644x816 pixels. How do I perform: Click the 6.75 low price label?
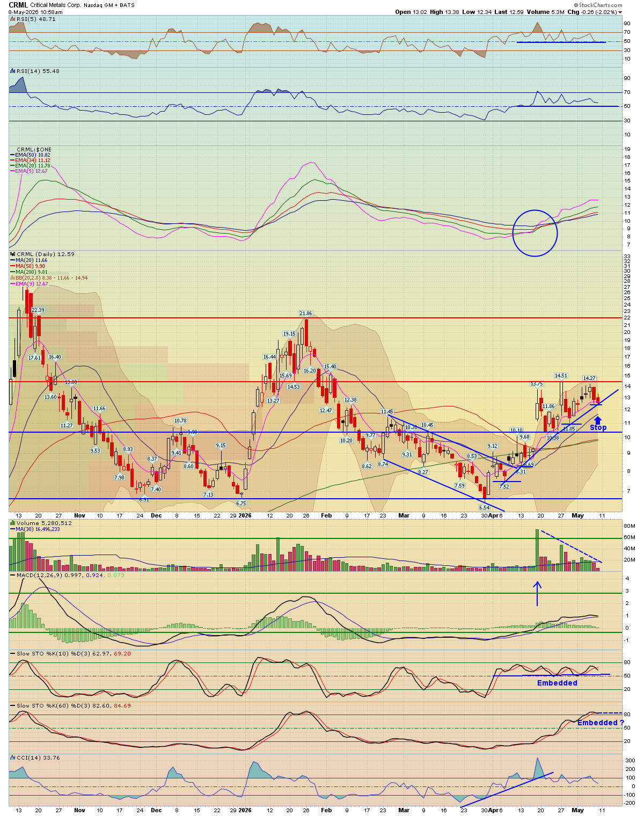[x=241, y=503]
